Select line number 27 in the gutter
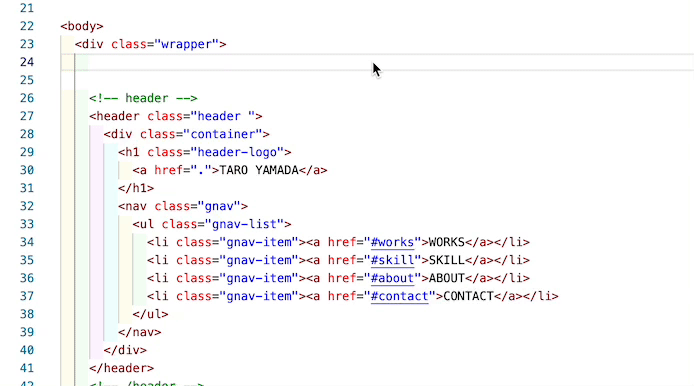This screenshot has height=386, width=694. coord(27,116)
